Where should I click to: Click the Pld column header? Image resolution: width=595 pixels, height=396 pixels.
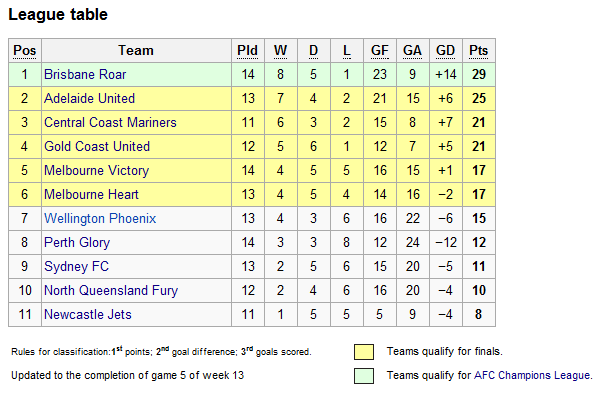pyautogui.click(x=247, y=50)
